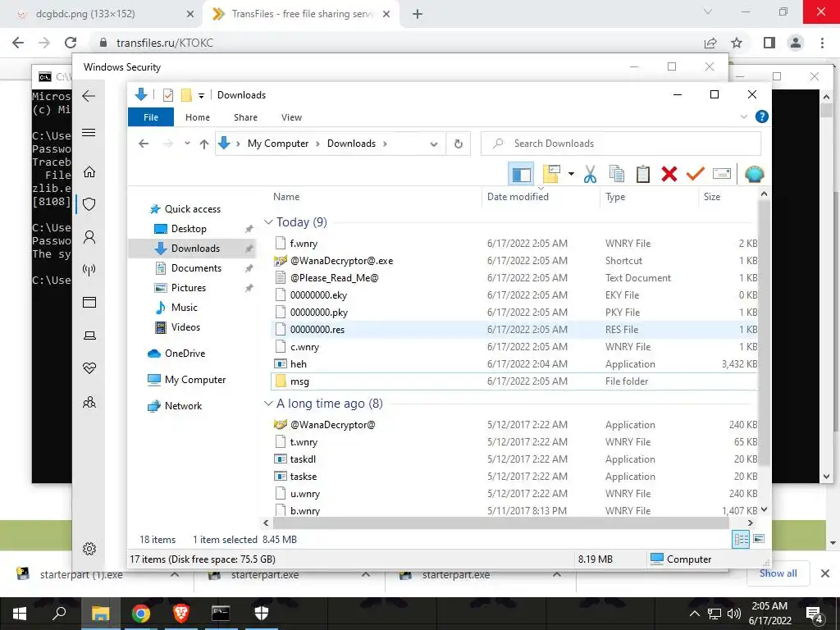Open the folder options dropdown arrow

tap(571, 174)
